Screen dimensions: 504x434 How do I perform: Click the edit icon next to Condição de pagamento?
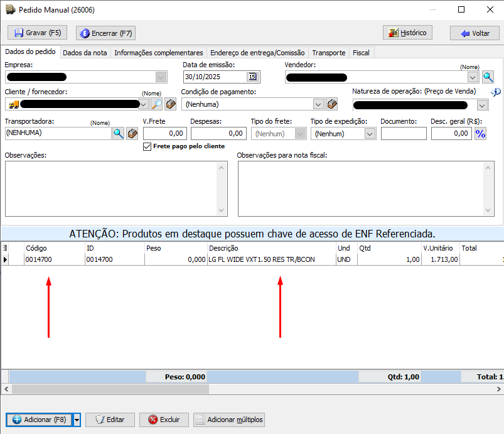(x=332, y=104)
